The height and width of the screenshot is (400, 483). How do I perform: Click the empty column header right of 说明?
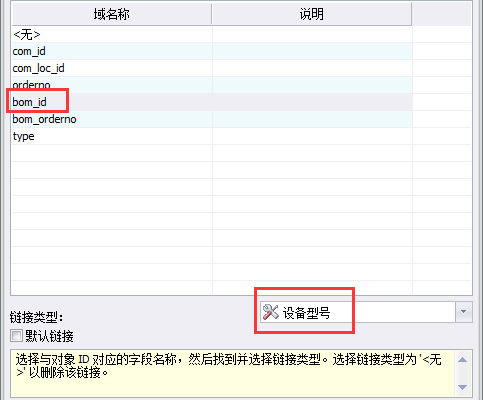point(442,14)
